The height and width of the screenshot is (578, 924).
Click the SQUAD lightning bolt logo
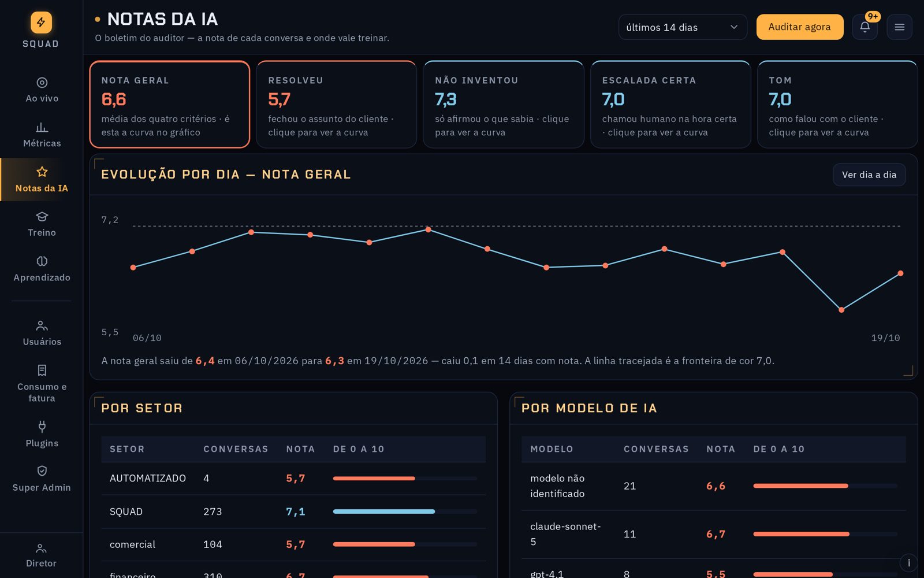click(x=41, y=23)
